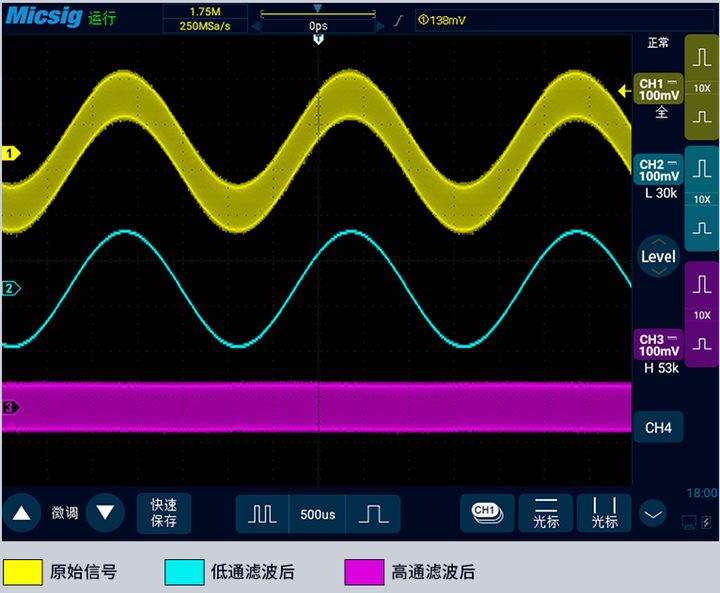The width and height of the screenshot is (720, 593).
Task: Tap the 18:00 clock display
Action: point(702,493)
